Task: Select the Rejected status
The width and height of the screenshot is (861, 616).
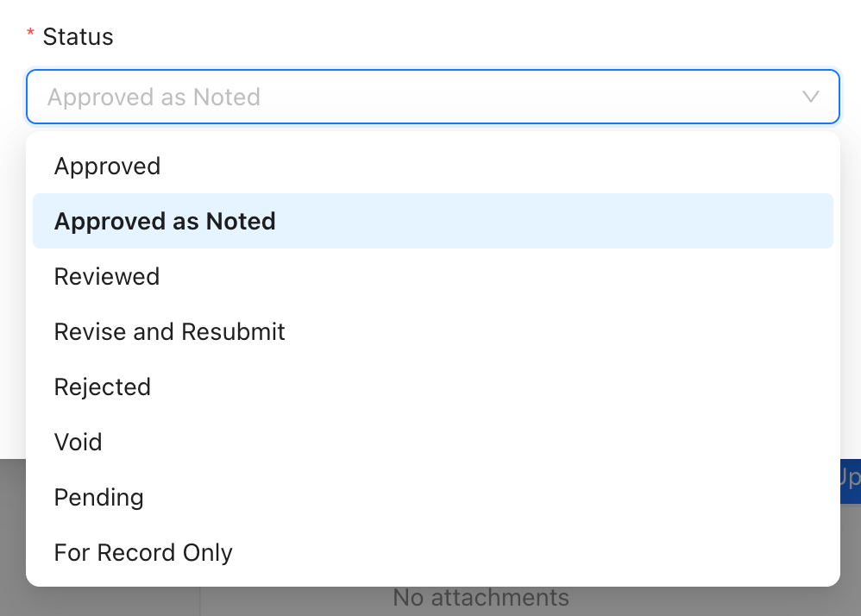Action: point(102,387)
